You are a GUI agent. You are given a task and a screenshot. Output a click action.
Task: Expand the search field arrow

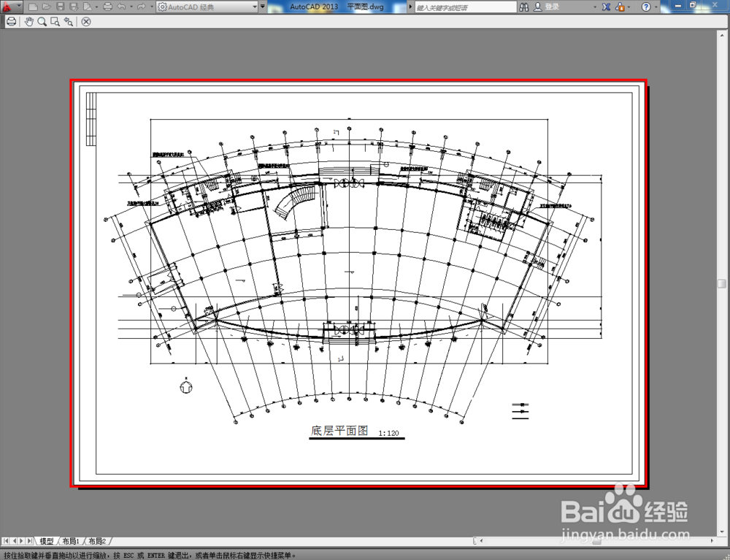pos(410,7)
